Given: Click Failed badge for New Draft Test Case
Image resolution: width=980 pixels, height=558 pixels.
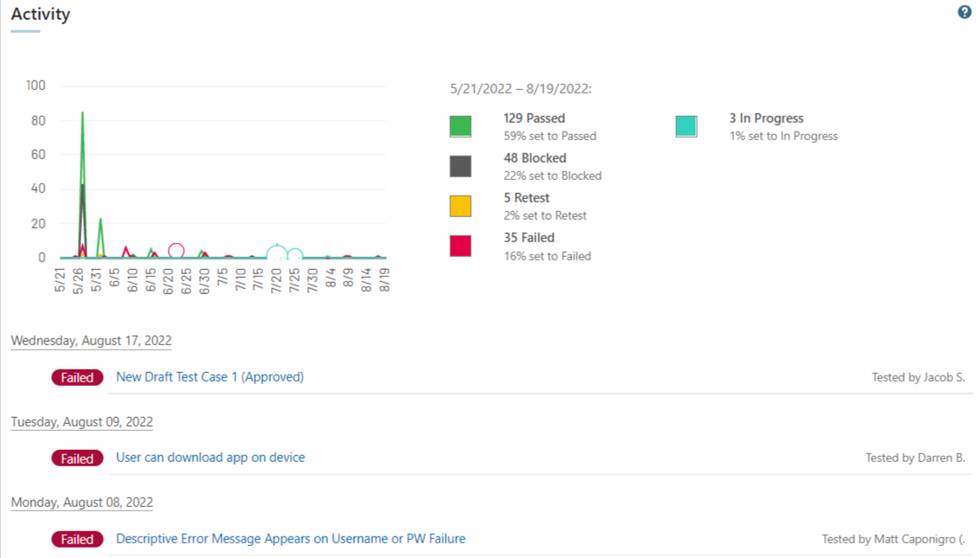Looking at the screenshot, I should pyautogui.click(x=77, y=378).
